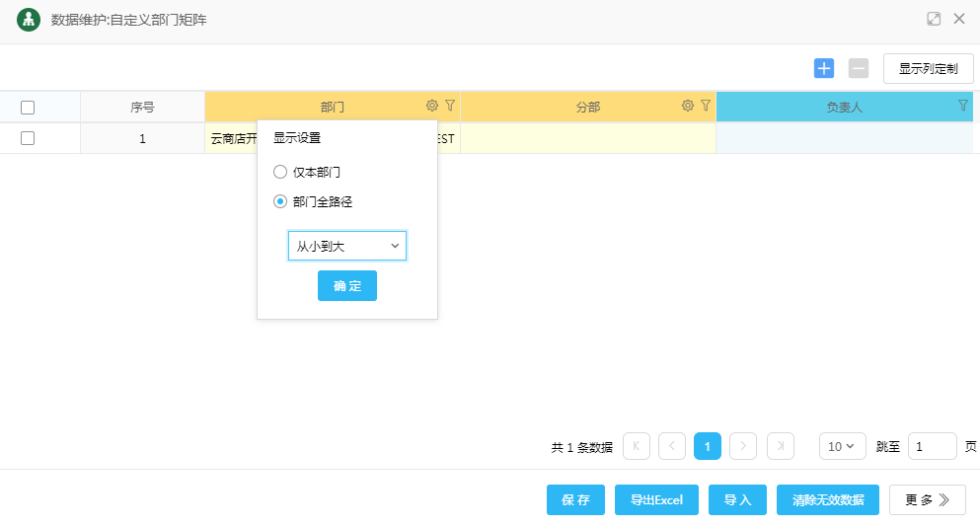Click the green organization app logo
The image size is (980, 527).
click(x=29, y=20)
